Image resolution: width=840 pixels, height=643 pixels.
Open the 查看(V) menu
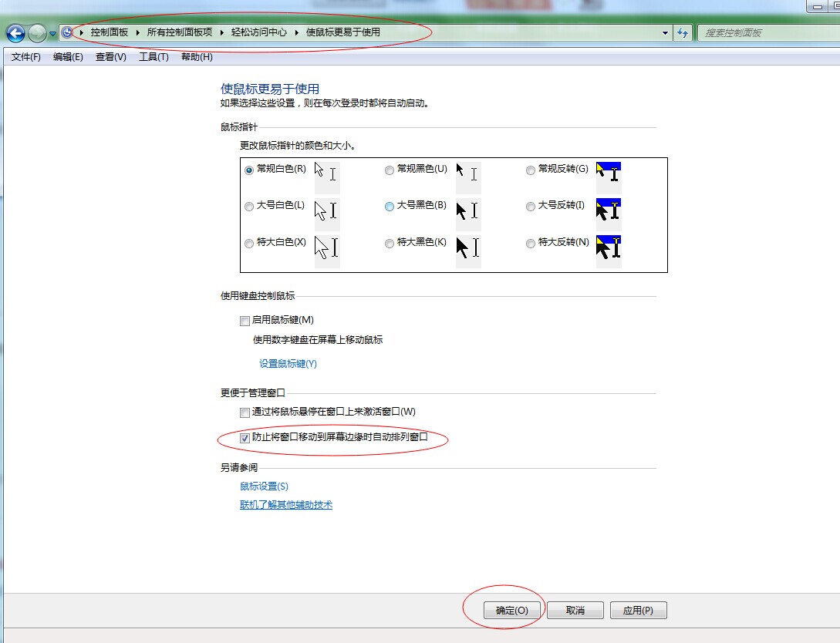[111, 57]
